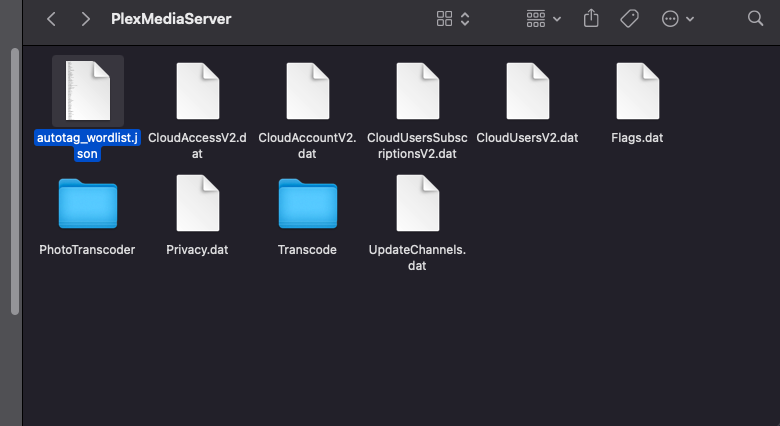The height and width of the screenshot is (426, 780).
Task: Click the PlexMediaServer window title
Action: tap(171, 19)
